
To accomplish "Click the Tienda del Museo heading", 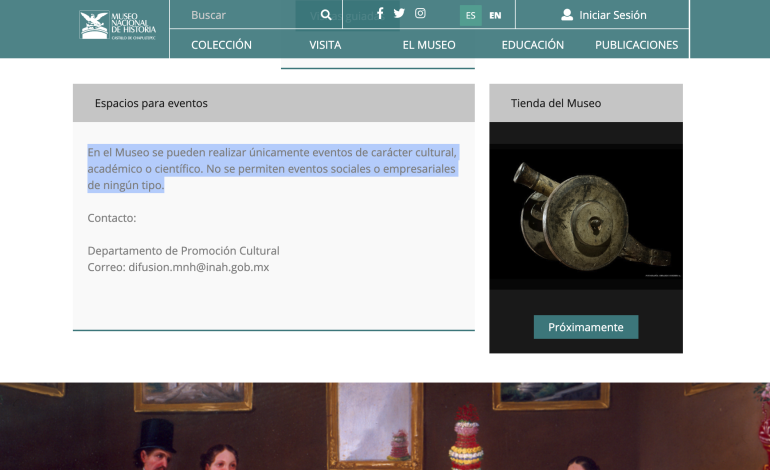I will click(x=556, y=103).
